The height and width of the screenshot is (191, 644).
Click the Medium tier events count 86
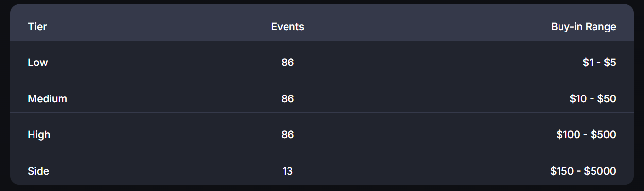(x=288, y=99)
